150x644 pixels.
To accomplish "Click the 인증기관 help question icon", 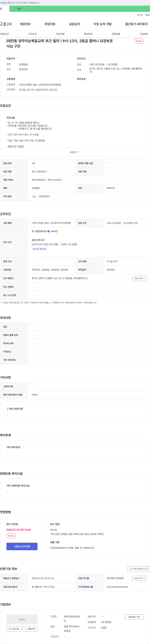I will click(88, 578).
